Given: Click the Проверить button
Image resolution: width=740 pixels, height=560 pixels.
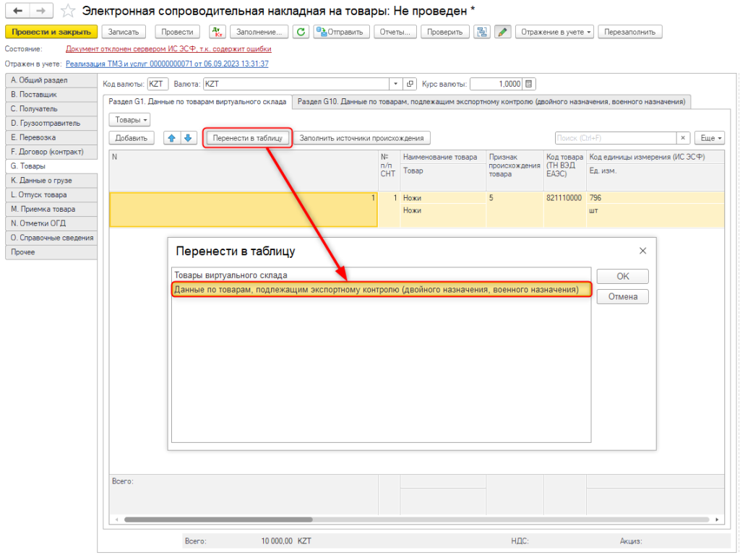Looking at the screenshot, I should pyautogui.click(x=445, y=32).
